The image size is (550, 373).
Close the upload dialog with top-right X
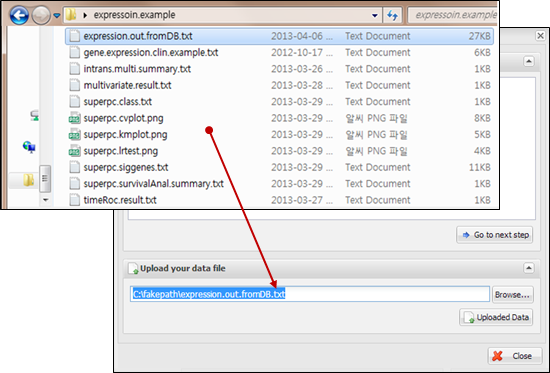point(541,36)
